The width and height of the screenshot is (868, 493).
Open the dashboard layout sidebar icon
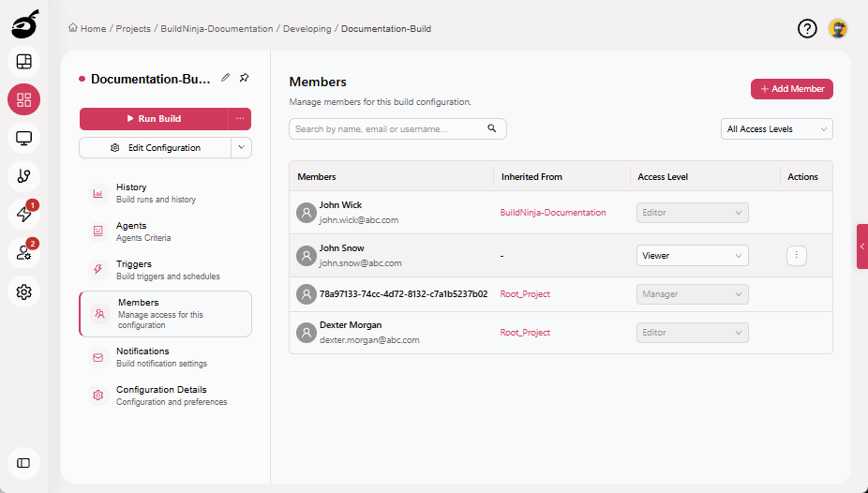pos(23,62)
